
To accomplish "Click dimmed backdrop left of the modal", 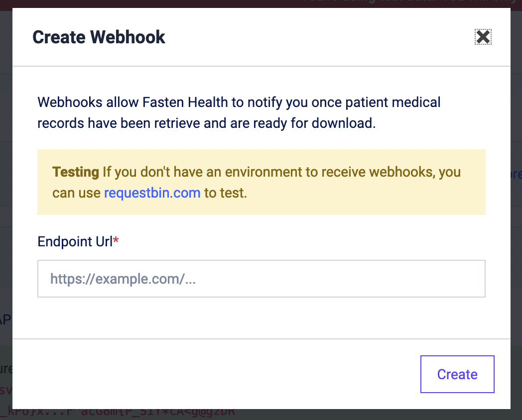I will tap(5, 199).
